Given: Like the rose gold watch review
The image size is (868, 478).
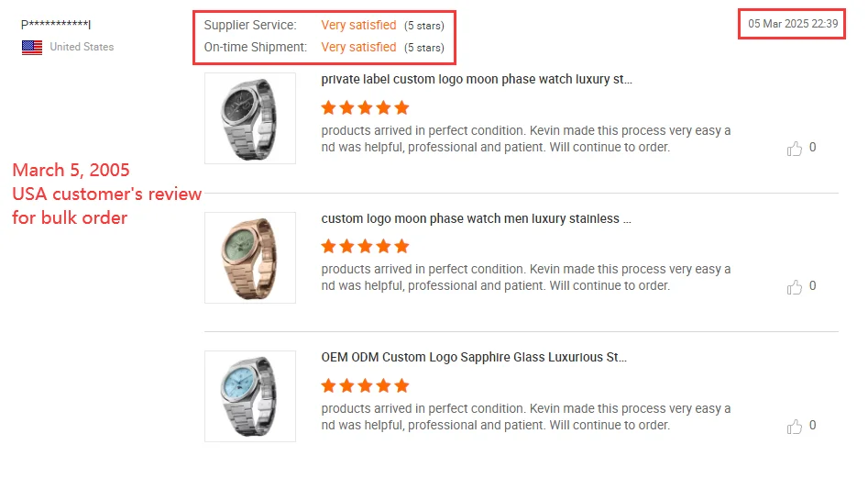Looking at the screenshot, I should point(795,288).
